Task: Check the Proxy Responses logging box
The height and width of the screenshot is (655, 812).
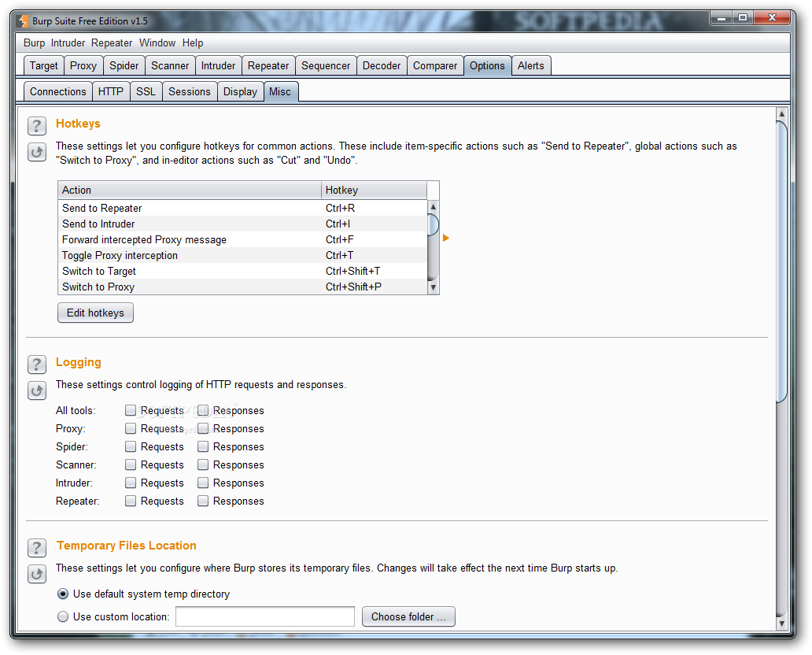Action: tap(203, 428)
